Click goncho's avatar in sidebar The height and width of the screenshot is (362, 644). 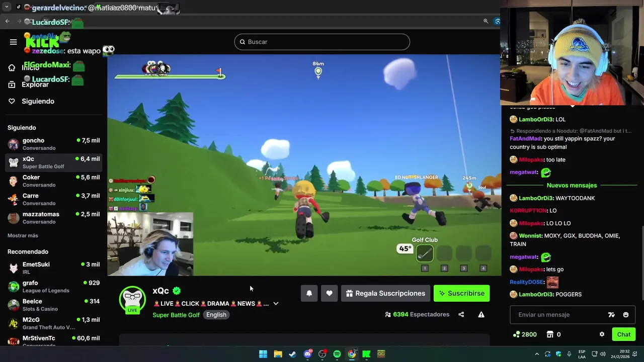pos(14,144)
